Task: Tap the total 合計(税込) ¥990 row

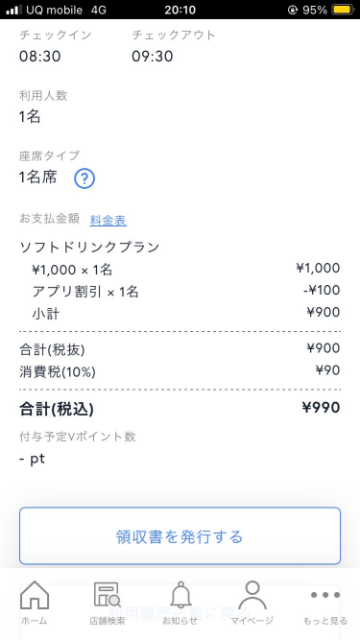Action: (180, 409)
